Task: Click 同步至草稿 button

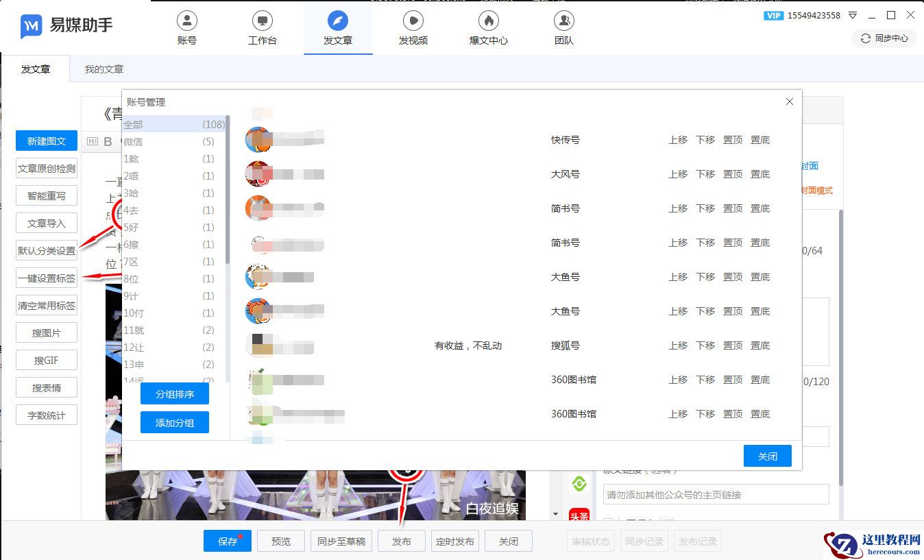Action: 341,541
